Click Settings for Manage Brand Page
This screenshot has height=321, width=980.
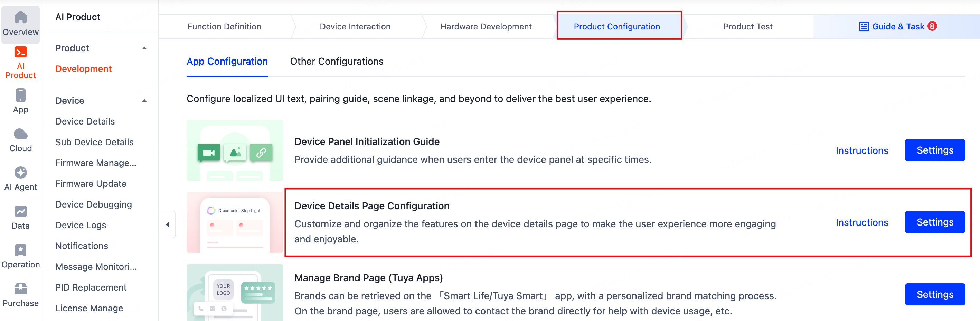934,295
